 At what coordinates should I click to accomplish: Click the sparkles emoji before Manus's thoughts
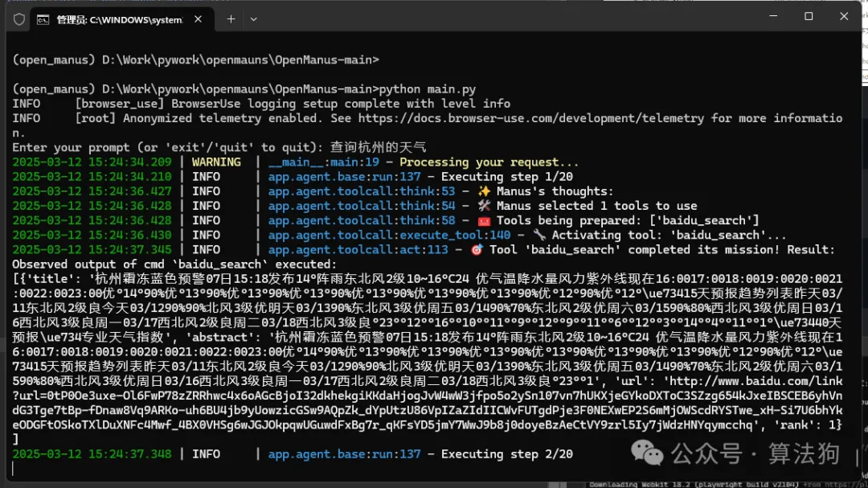point(484,191)
